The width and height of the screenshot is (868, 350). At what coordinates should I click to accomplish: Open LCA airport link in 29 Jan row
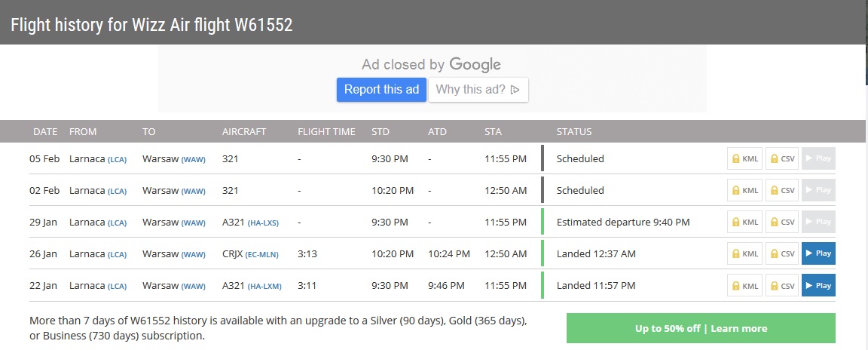pos(117,223)
